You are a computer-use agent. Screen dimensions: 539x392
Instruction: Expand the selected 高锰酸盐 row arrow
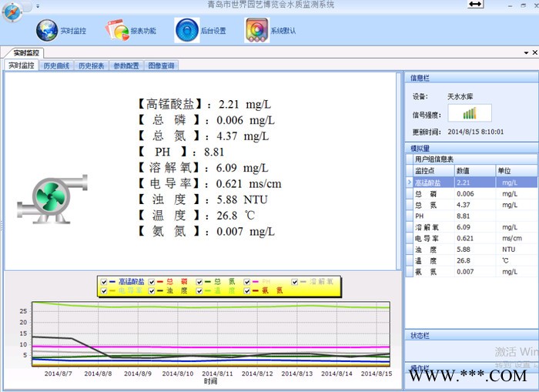[x=409, y=183]
